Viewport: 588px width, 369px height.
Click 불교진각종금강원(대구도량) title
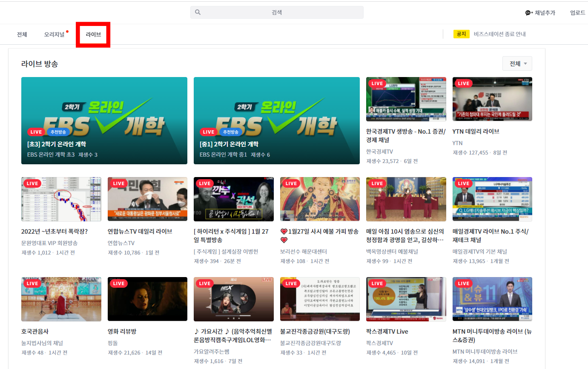pyautogui.click(x=315, y=332)
